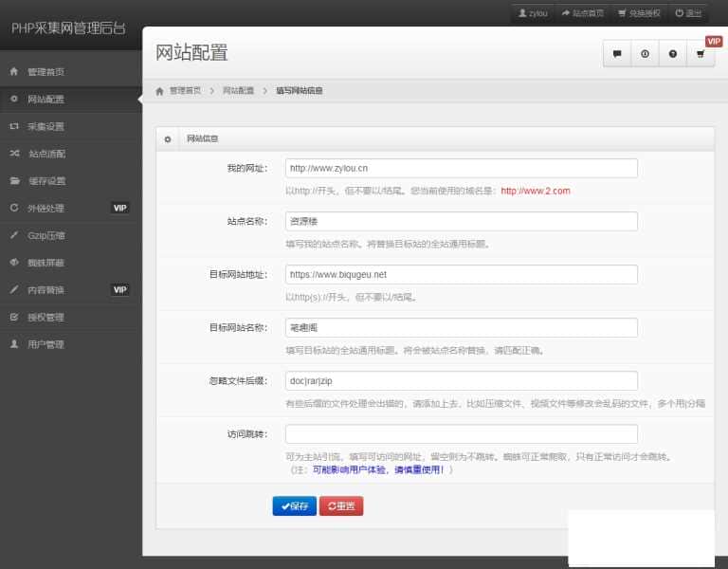Click the 外链处理 refresh icon
Viewport: 728px width, 569px height.
click(14, 208)
